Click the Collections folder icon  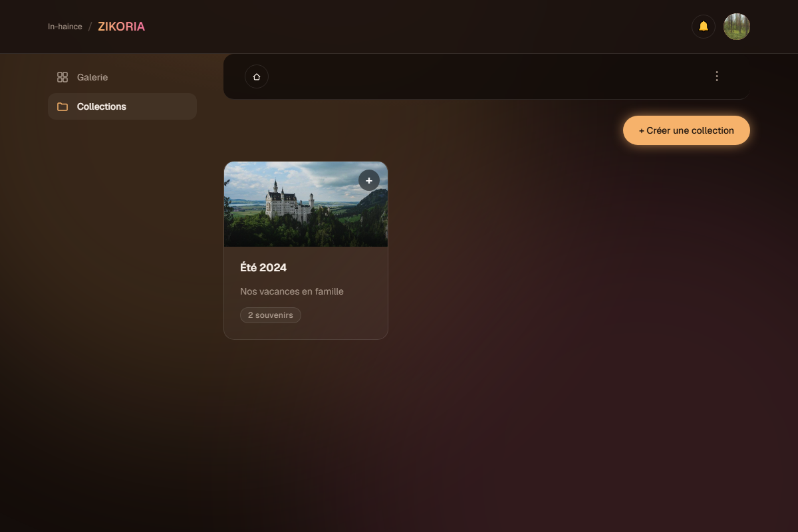[x=63, y=106]
